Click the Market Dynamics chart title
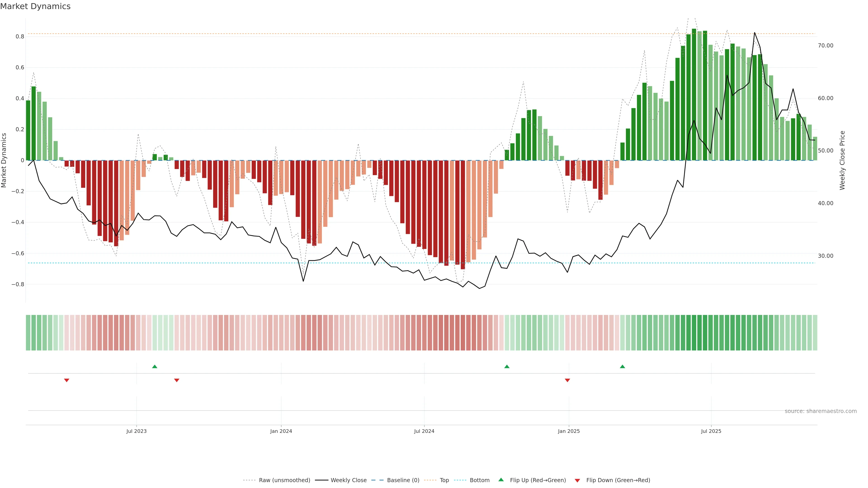 35,6
